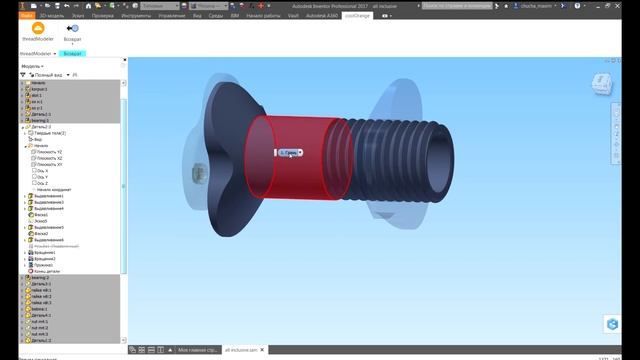Viewport: 640px width, 360px height.
Task: Click the New file icon in quick access toolbar
Action: [34, 6]
